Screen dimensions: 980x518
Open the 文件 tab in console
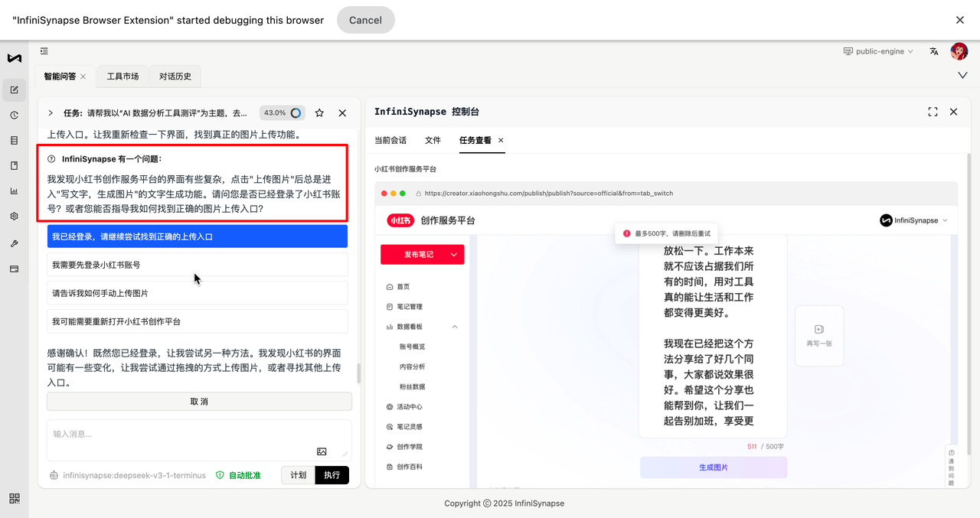[x=433, y=141]
